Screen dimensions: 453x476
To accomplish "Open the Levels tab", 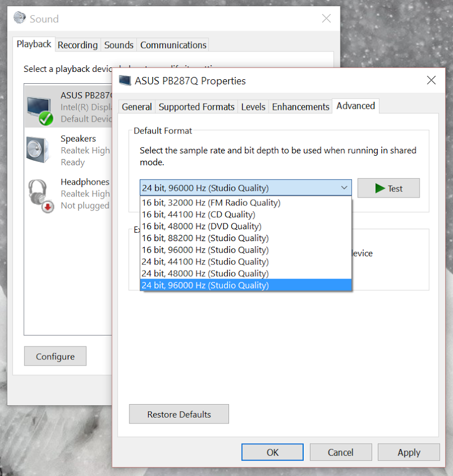I will coord(253,107).
